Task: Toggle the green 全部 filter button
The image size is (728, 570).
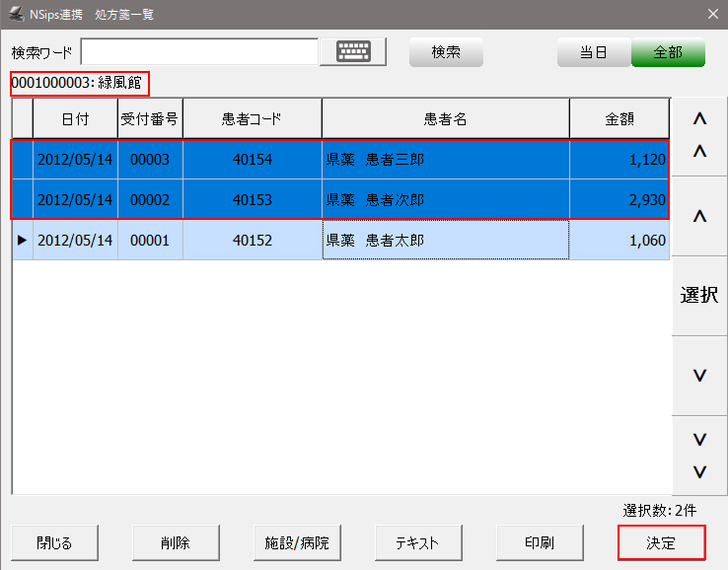Action: pos(668,52)
